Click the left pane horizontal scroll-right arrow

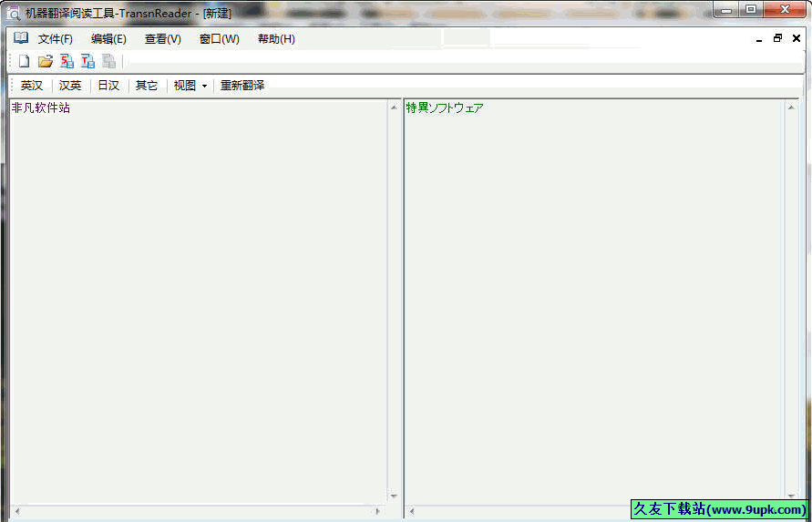coord(377,512)
